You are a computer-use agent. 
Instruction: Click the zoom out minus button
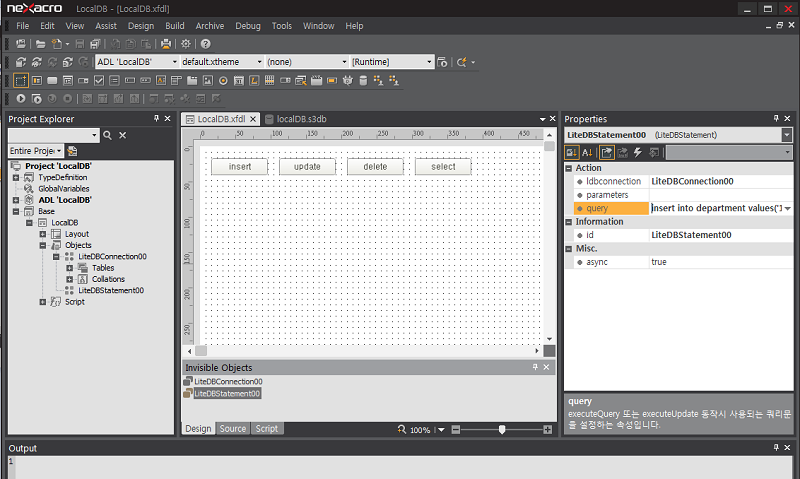point(456,430)
